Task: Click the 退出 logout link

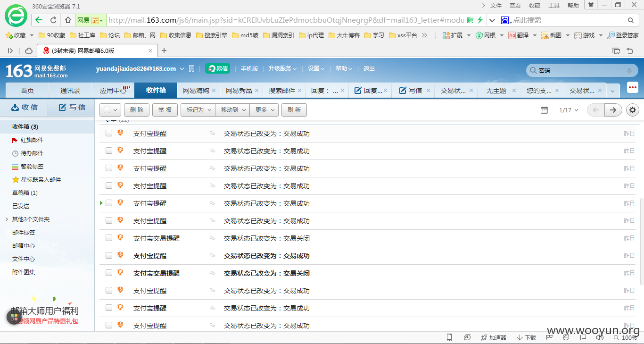Action: tap(369, 69)
